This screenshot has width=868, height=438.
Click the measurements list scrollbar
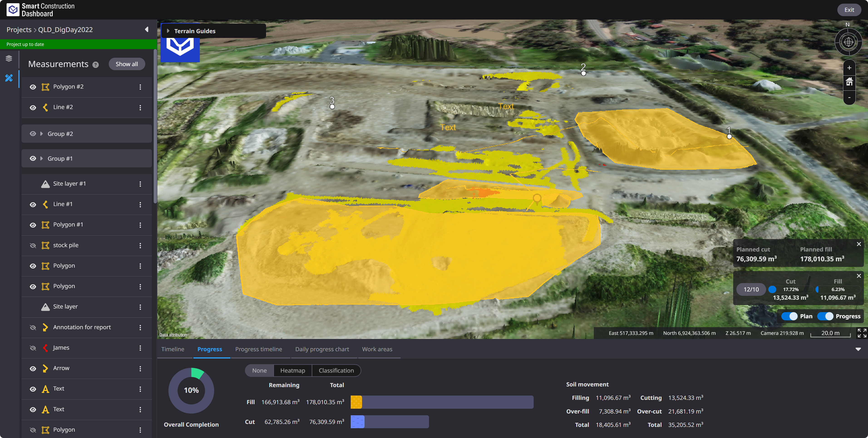coord(155,127)
